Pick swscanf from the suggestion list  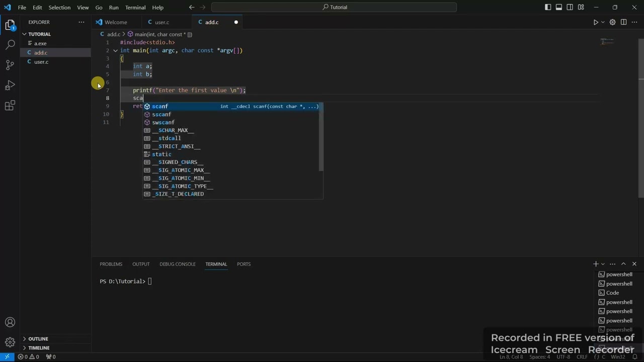coord(231,123)
